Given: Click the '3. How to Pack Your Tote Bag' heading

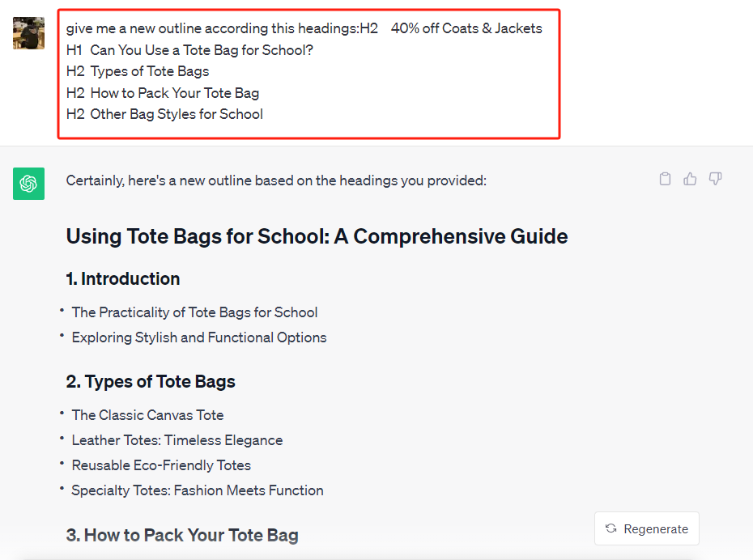Looking at the screenshot, I should (x=182, y=535).
